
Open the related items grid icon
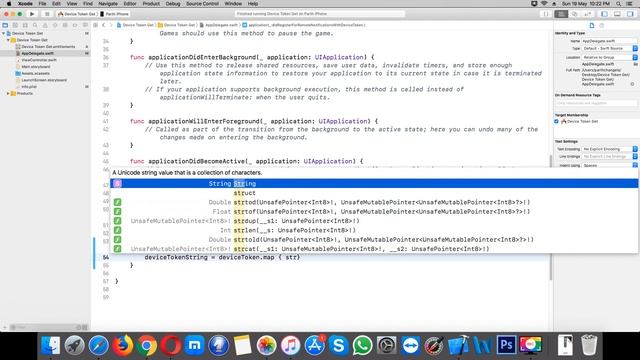(x=96, y=25)
